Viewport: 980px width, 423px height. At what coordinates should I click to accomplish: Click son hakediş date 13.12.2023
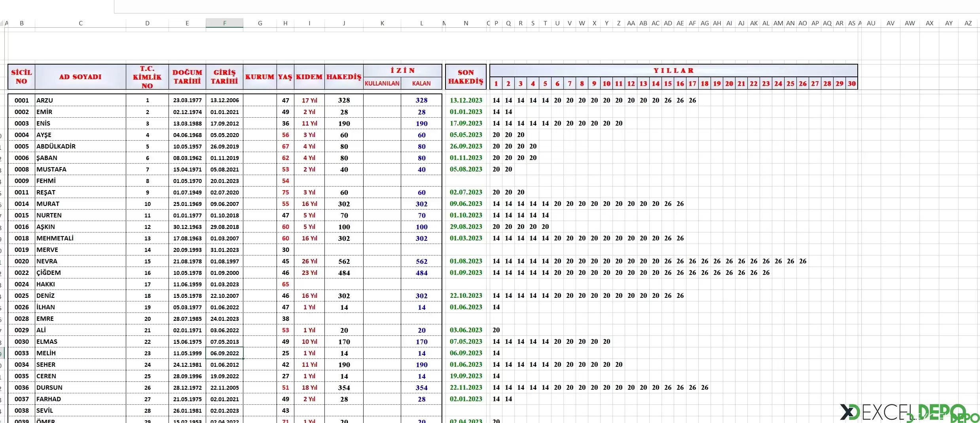click(466, 100)
